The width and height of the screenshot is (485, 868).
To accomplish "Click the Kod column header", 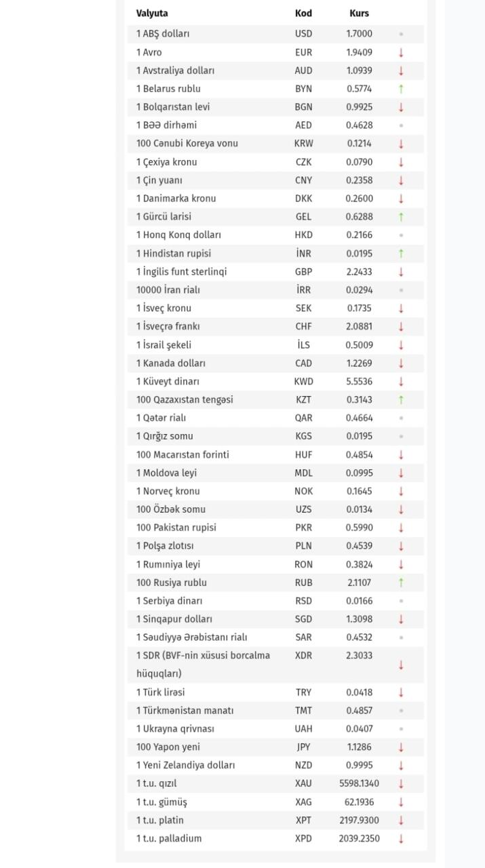I will [x=303, y=14].
